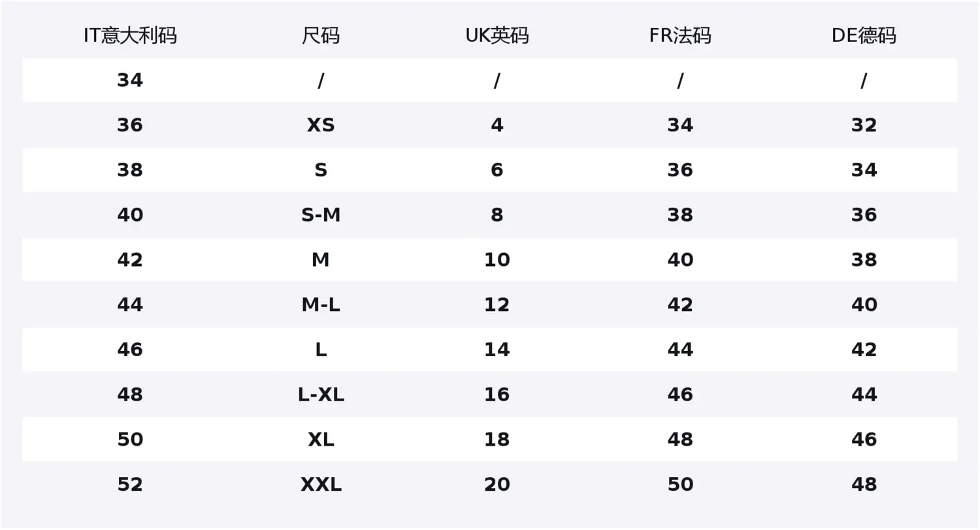This screenshot has width=980, height=530.
Task: Click the French size 50 cell
Action: [x=680, y=484]
